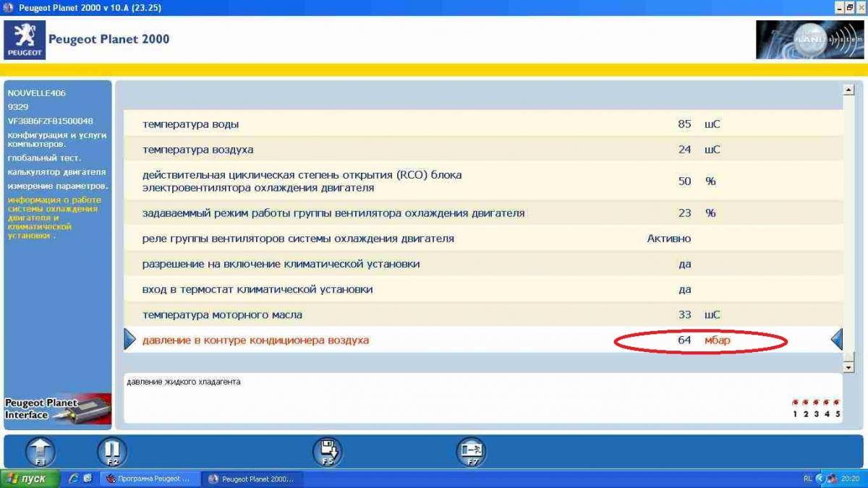
Task: Click the Peugeot Planet Interface device image
Action: click(x=58, y=409)
